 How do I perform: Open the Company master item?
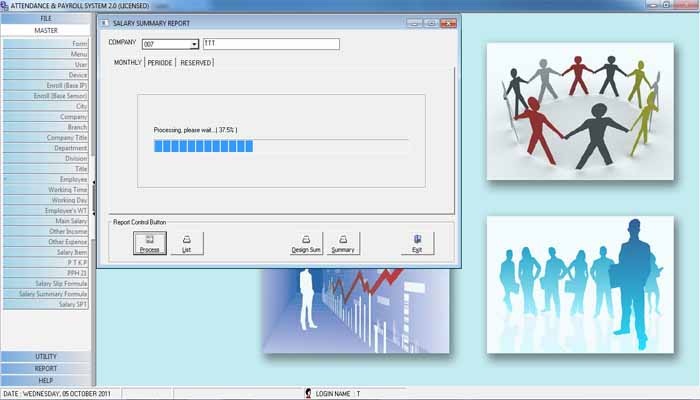pos(46,117)
